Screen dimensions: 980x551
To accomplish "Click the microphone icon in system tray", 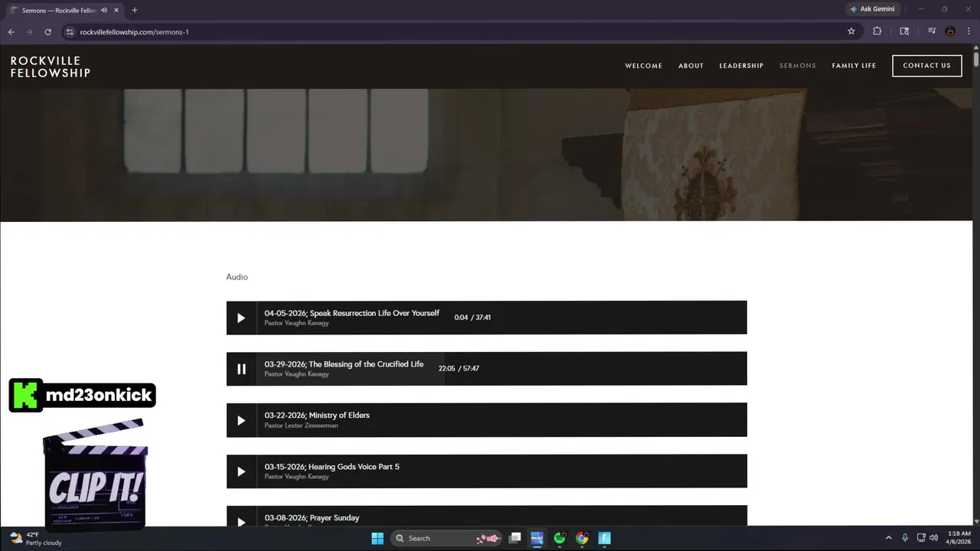I will (x=905, y=538).
